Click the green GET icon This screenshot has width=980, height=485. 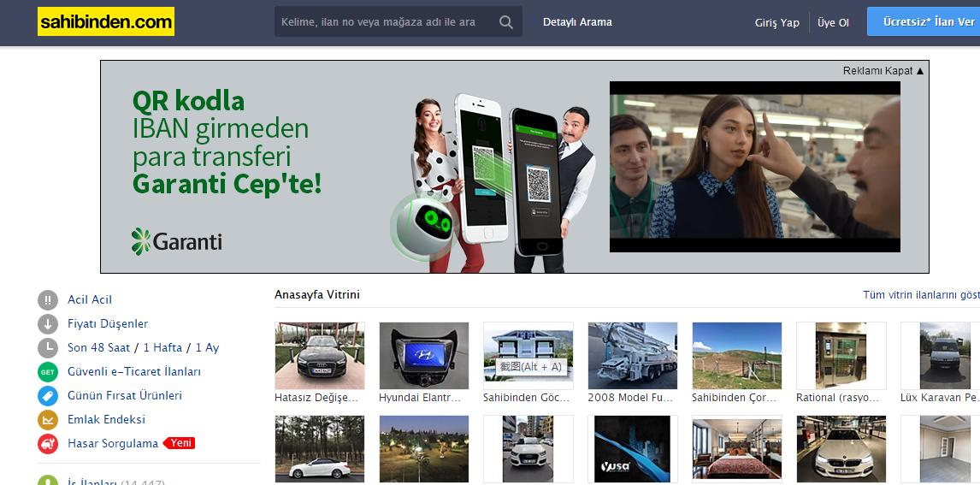[x=48, y=372]
